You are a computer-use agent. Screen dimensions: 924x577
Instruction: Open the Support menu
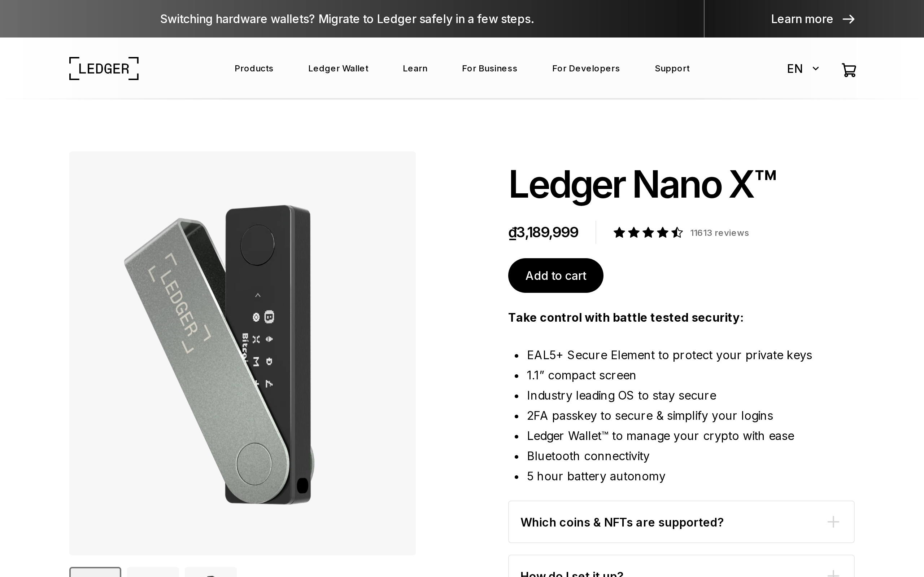pos(672,69)
